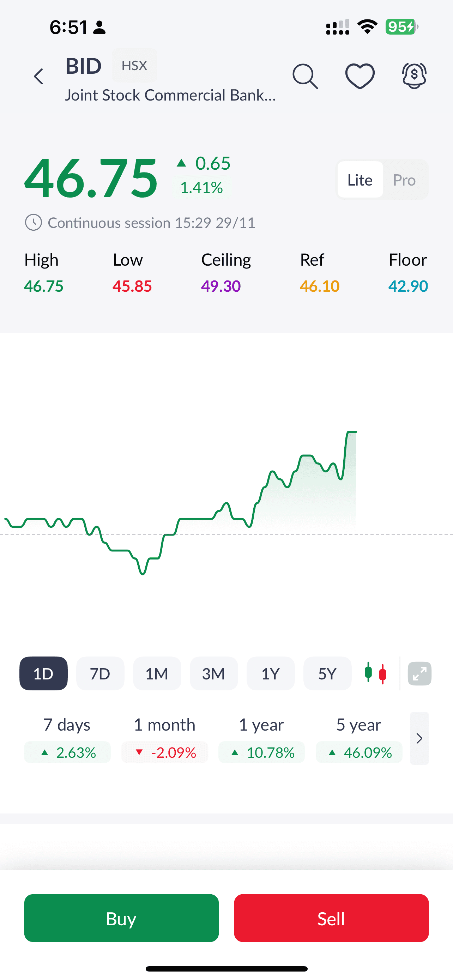453x980 pixels.
Task: Add BID to favorites with heart icon
Action: (x=360, y=76)
